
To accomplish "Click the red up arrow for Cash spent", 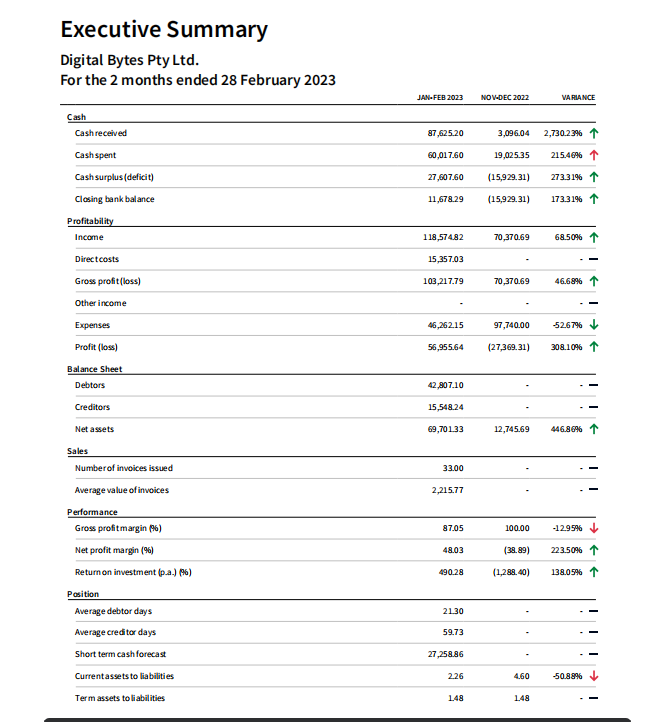I will click(x=593, y=155).
